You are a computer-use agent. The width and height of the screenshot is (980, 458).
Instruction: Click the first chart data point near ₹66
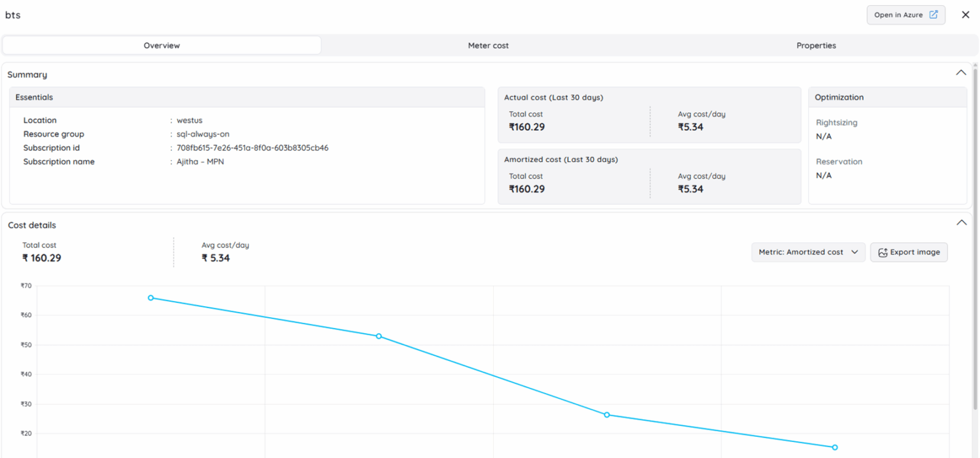pos(151,298)
